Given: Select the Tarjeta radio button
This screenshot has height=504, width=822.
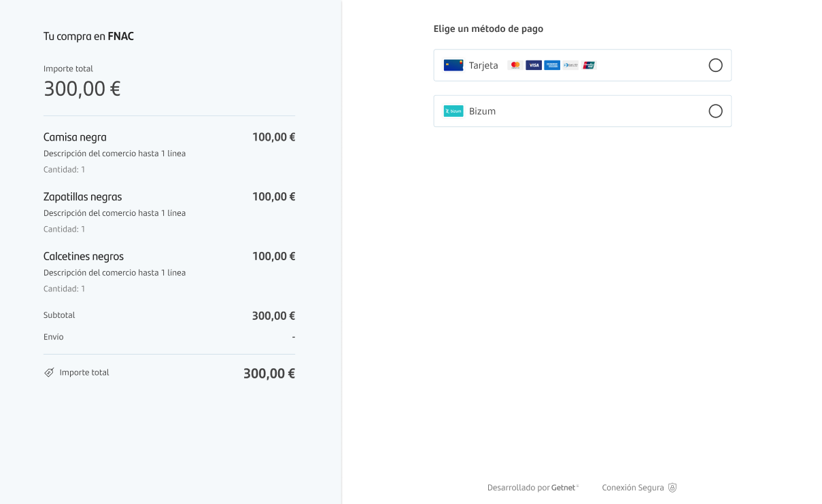Looking at the screenshot, I should click(x=715, y=65).
